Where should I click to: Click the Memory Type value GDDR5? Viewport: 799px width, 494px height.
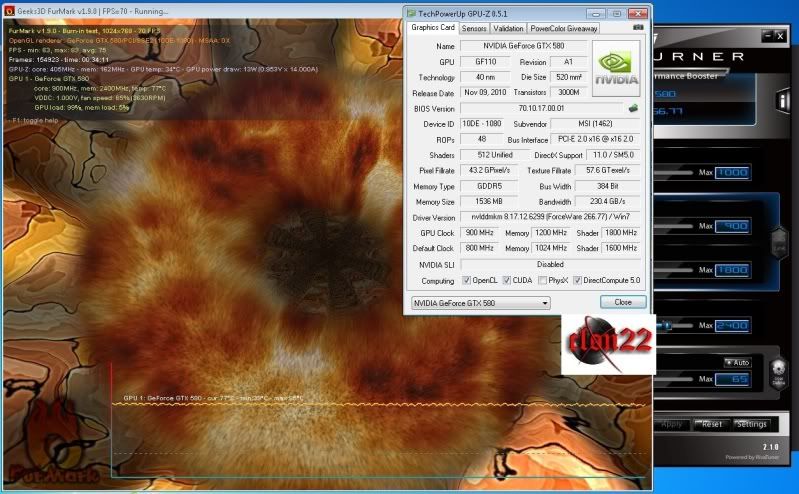489,186
